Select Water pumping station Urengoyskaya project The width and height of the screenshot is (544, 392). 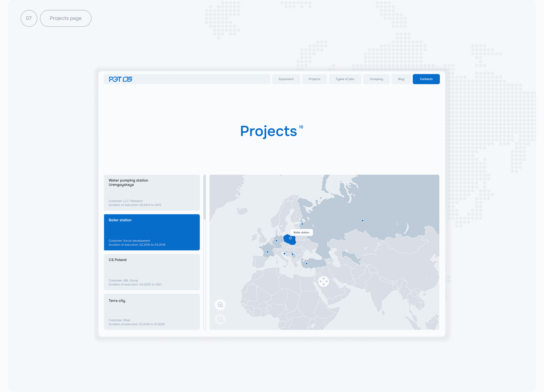pos(152,192)
